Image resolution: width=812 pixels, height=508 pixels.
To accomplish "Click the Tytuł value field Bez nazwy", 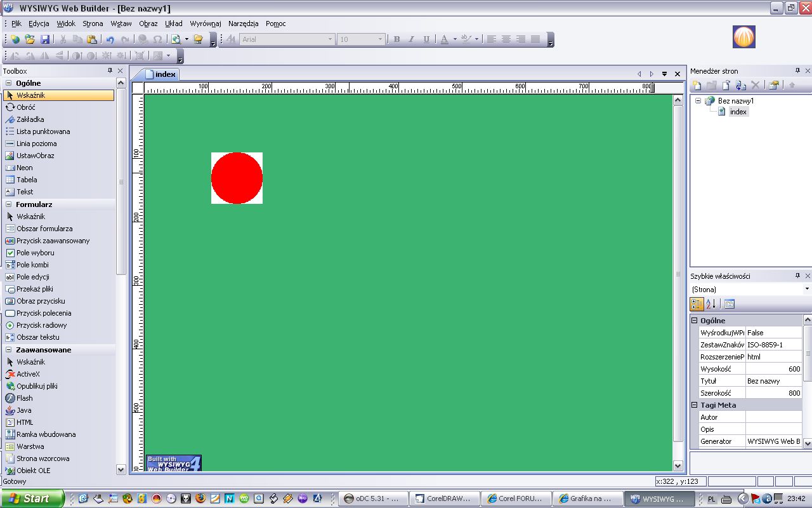I will 773,381.
